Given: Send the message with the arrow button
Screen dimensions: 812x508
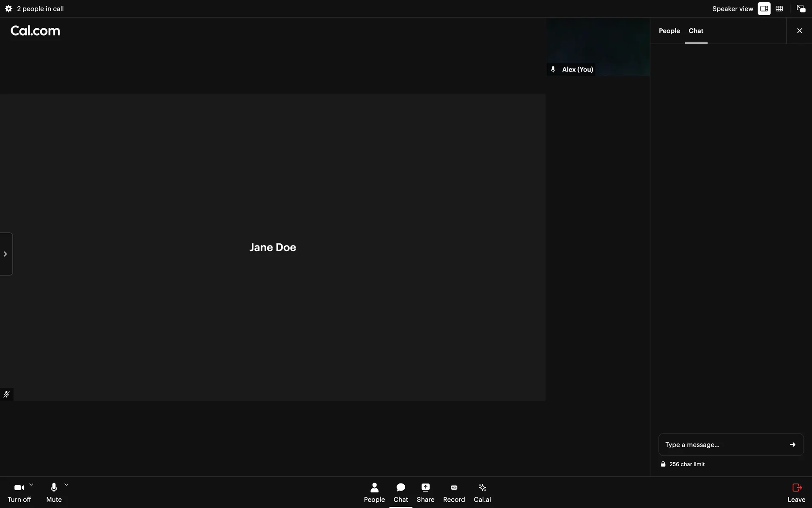Looking at the screenshot, I should (x=793, y=444).
